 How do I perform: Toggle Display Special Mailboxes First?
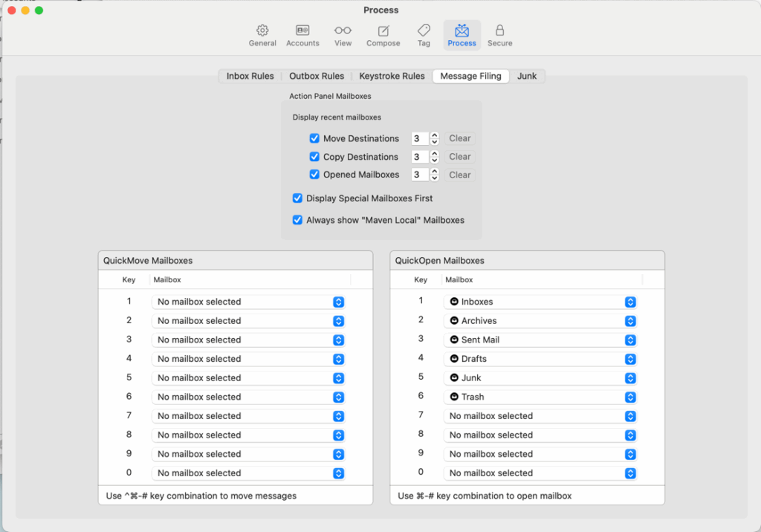point(297,198)
